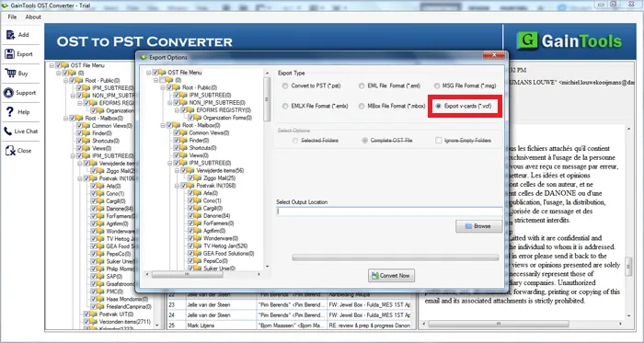
Task: Select Convert to PST (*.pst) radio button
Action: (285, 86)
